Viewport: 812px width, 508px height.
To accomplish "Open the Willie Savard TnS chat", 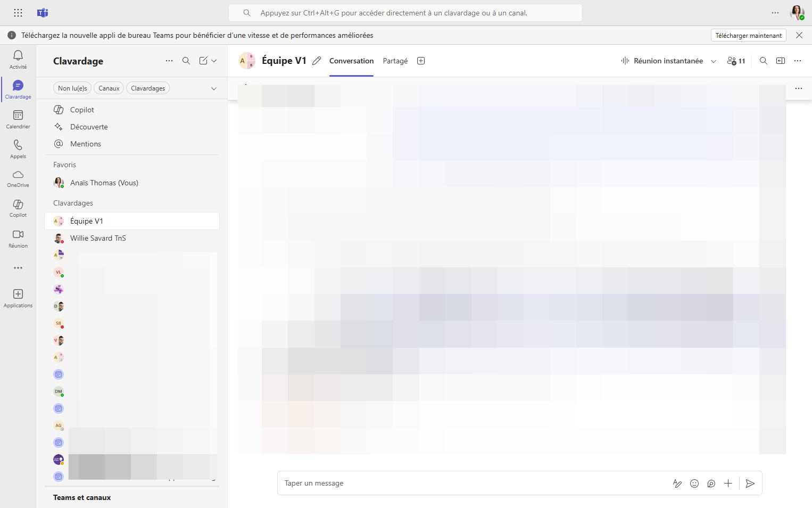I will [132, 238].
